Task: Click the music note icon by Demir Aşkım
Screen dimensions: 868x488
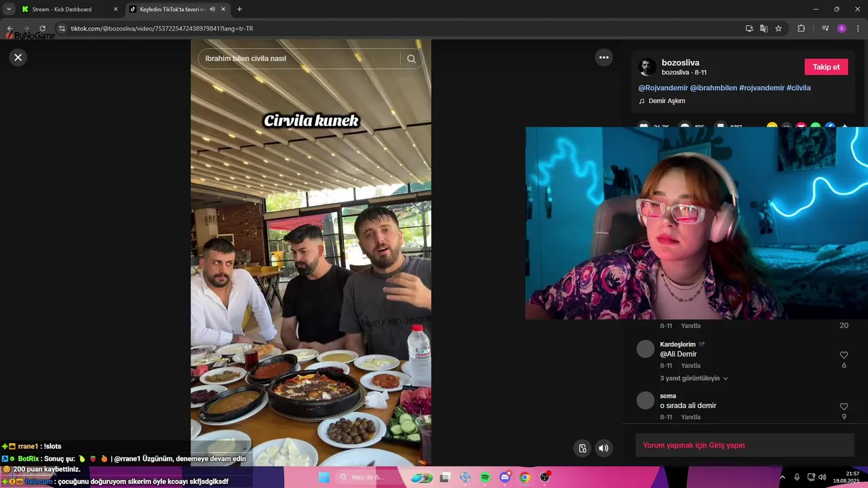Action: tap(642, 101)
